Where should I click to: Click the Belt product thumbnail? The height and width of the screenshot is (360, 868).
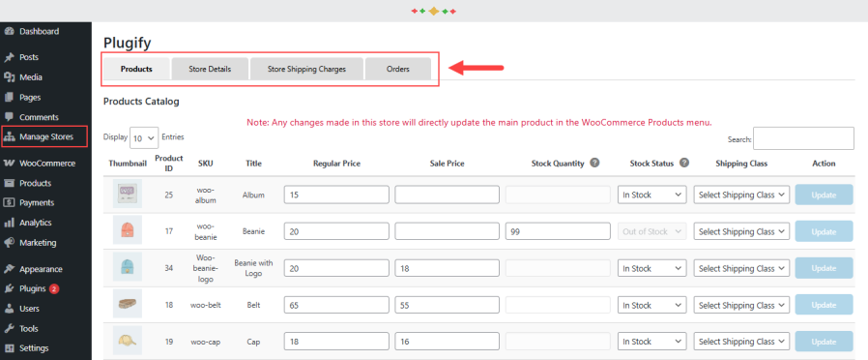pos(128,303)
